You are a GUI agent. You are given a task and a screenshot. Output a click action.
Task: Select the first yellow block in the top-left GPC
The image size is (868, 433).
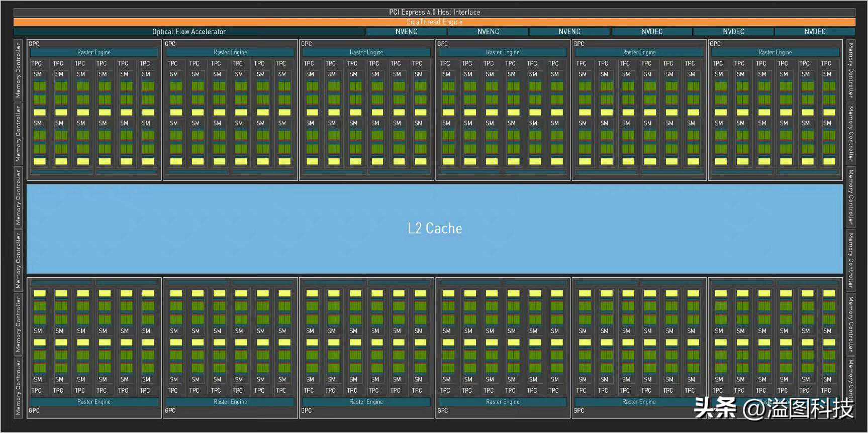coord(39,112)
